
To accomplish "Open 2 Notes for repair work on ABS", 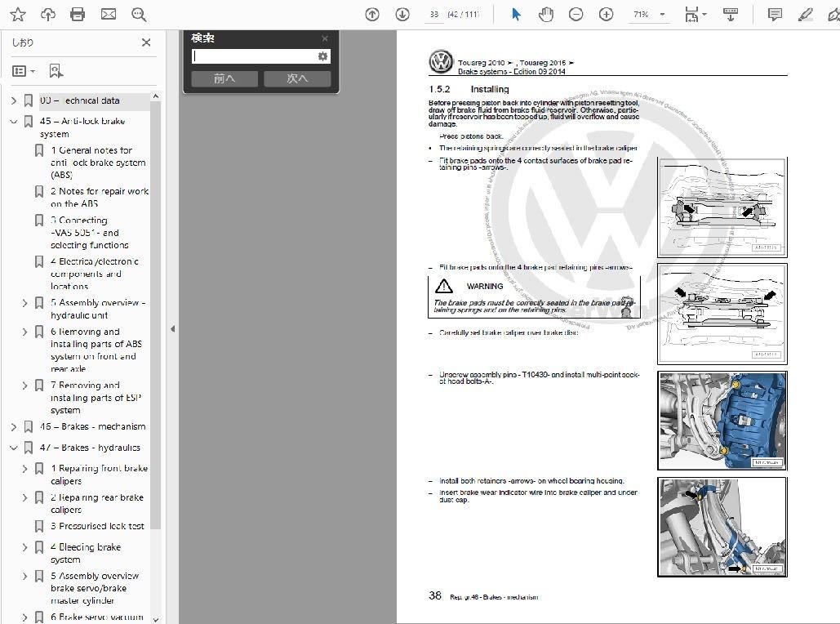I will 100,198.
